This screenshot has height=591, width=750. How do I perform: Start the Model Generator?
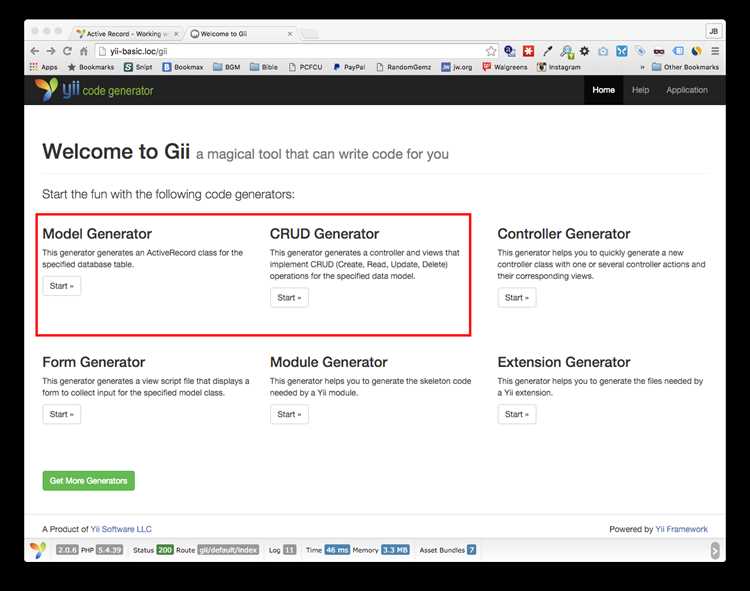[62, 286]
